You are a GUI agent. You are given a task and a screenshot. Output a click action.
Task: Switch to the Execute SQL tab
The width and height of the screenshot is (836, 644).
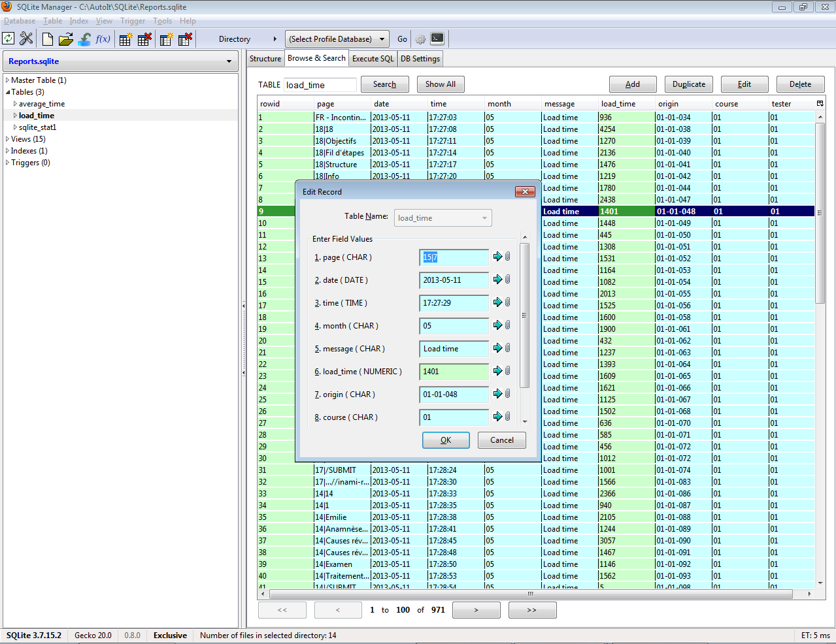[373, 59]
